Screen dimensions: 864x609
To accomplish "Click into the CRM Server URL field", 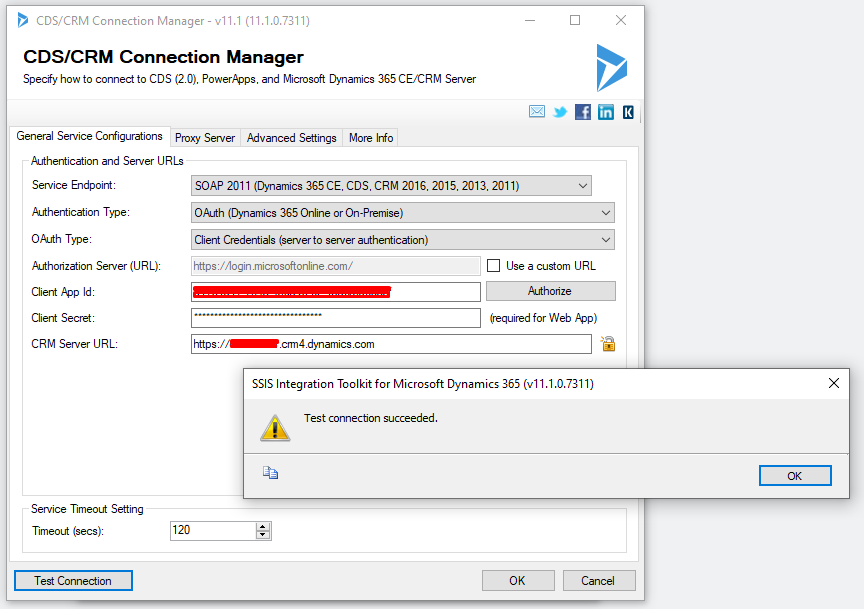I will point(391,344).
